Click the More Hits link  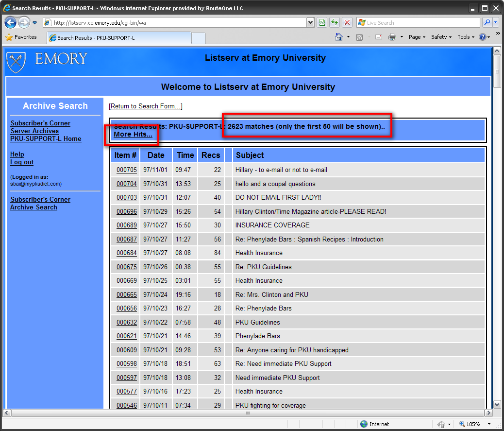tap(133, 134)
